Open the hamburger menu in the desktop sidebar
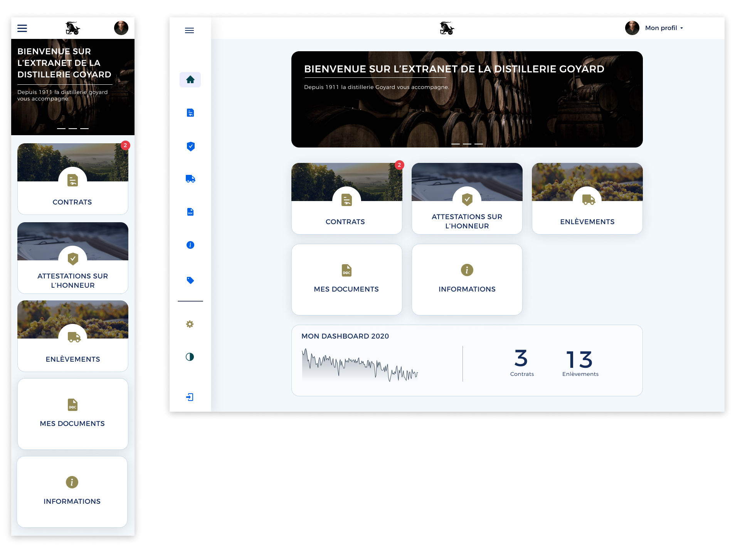Image resolution: width=740 pixels, height=560 pixels. click(189, 30)
